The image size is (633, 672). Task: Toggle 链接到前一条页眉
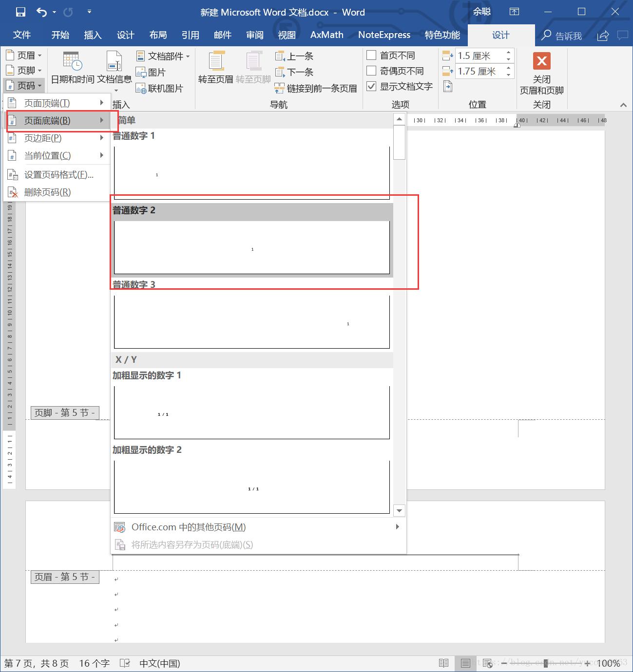(x=316, y=88)
